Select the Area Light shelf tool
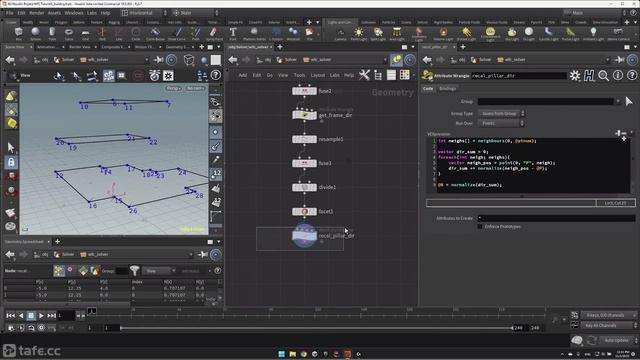Viewport: 640px width, 360px height. [396, 33]
